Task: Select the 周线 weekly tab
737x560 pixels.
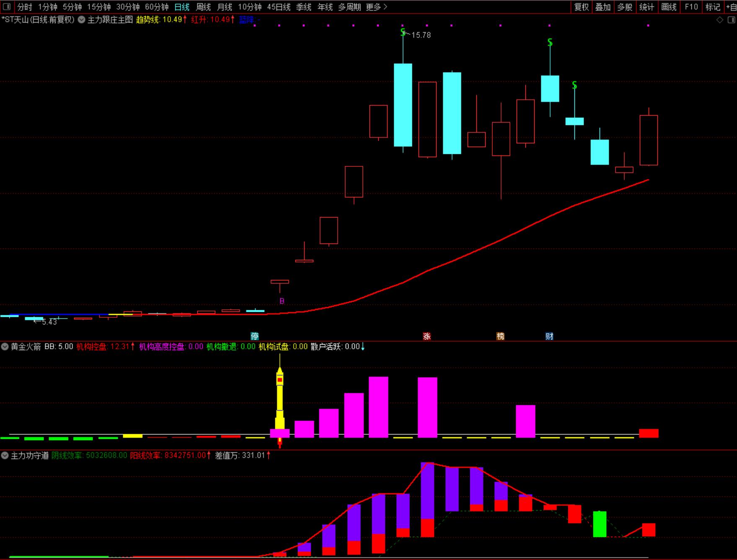Action: click(x=203, y=7)
